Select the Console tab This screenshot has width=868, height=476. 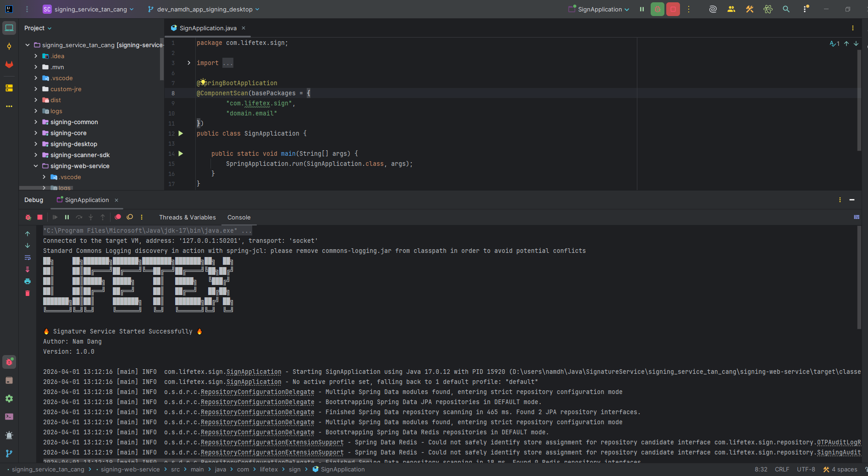click(239, 217)
